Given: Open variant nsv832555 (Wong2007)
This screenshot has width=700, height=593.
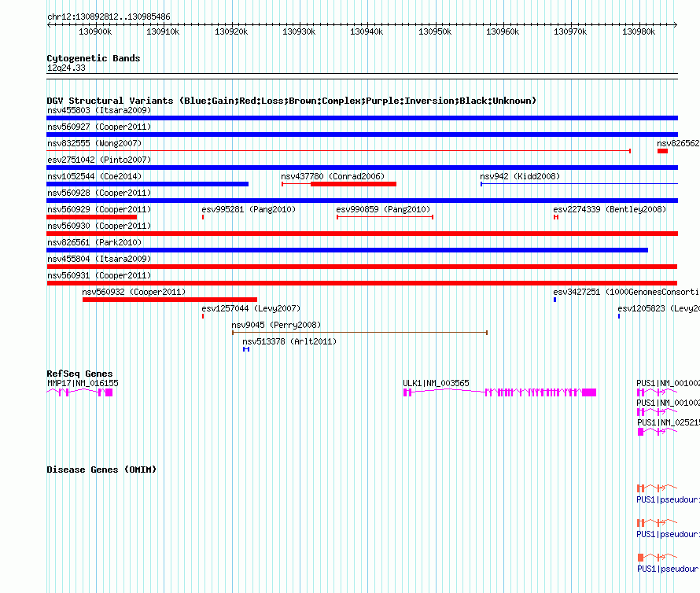Looking at the screenshot, I should [x=94, y=143].
